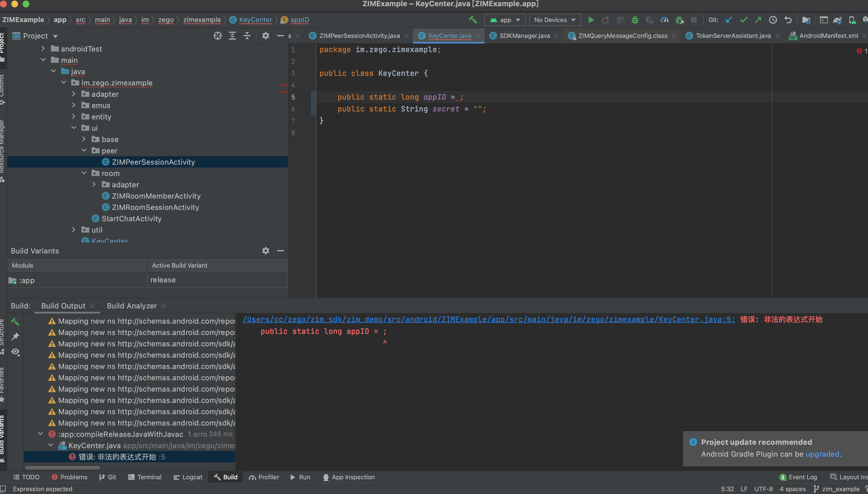This screenshot has height=494, width=868.
Task: Switch to TokenServerAssistant.java tab
Action: click(733, 36)
